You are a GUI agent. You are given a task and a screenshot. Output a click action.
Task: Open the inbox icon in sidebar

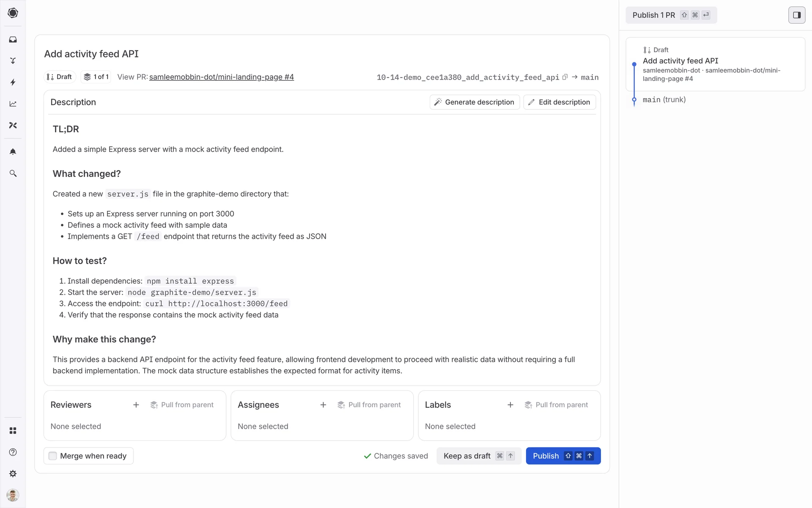[x=13, y=39]
